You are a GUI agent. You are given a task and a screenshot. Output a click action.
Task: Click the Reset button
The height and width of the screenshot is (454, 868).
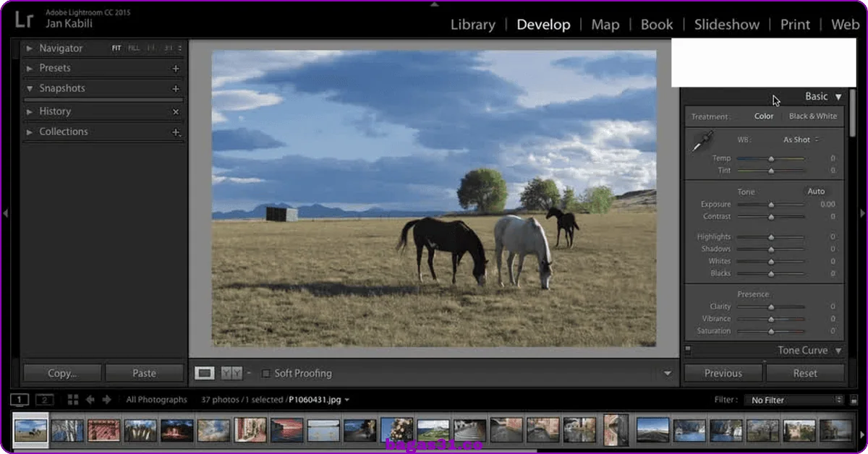pos(805,374)
